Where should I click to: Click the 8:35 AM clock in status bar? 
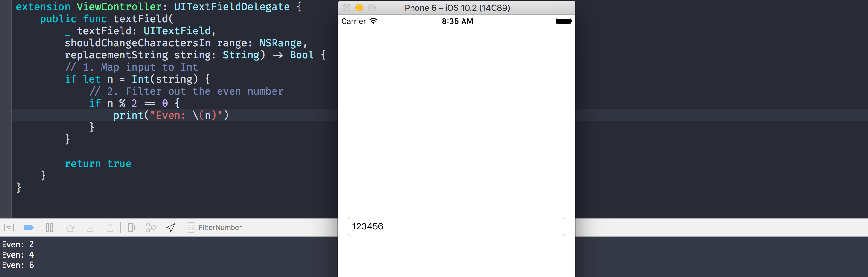[x=457, y=21]
